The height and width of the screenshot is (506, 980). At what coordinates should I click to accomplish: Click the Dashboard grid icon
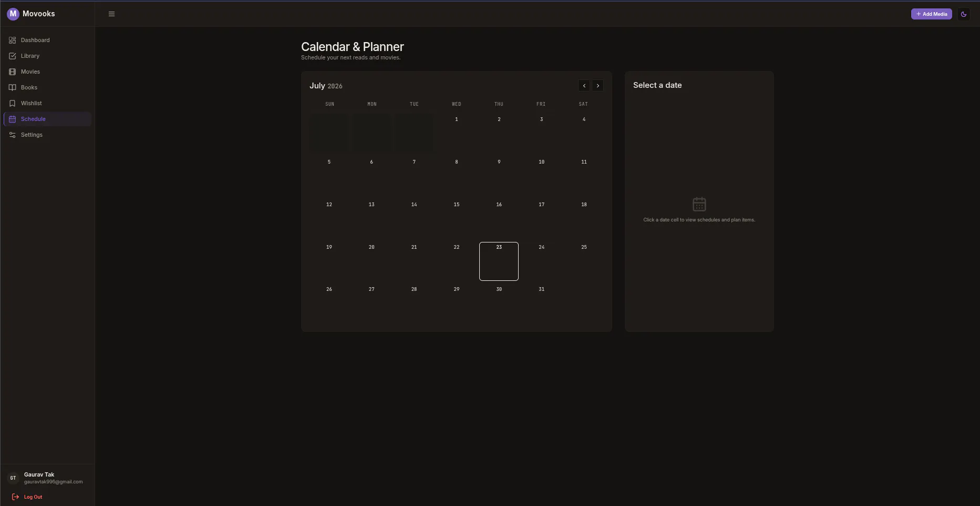tap(13, 40)
